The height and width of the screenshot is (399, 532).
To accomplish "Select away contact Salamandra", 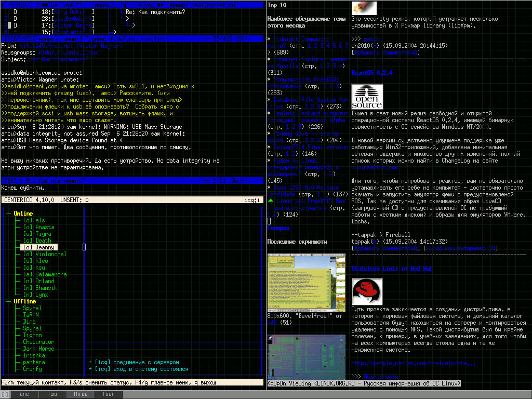I will (x=45, y=274).
